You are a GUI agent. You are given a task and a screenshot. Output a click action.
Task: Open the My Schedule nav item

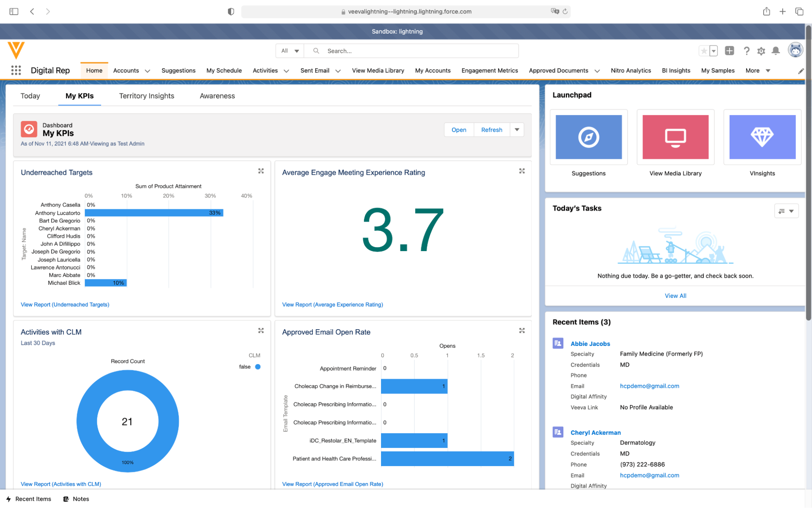tap(224, 70)
